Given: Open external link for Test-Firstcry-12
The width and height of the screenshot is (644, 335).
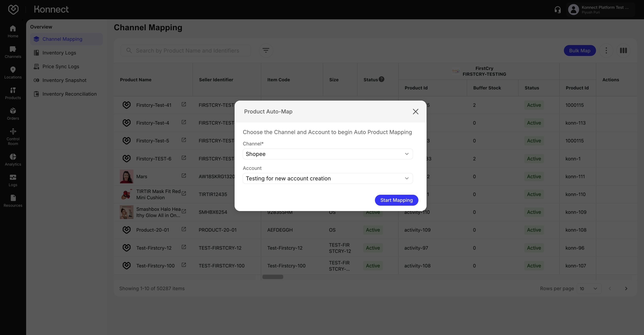Looking at the screenshot, I should click(184, 247).
